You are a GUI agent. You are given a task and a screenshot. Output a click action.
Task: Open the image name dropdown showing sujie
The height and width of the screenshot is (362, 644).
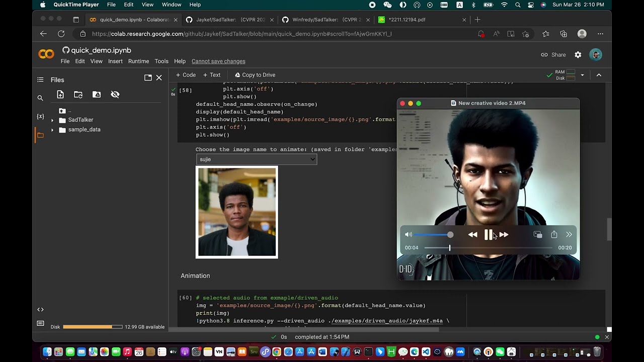(257, 159)
